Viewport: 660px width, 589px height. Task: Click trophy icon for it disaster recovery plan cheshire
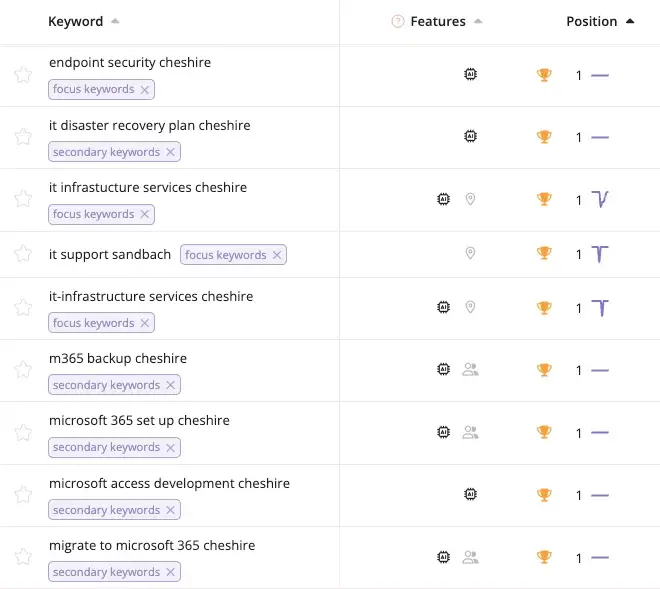click(544, 137)
